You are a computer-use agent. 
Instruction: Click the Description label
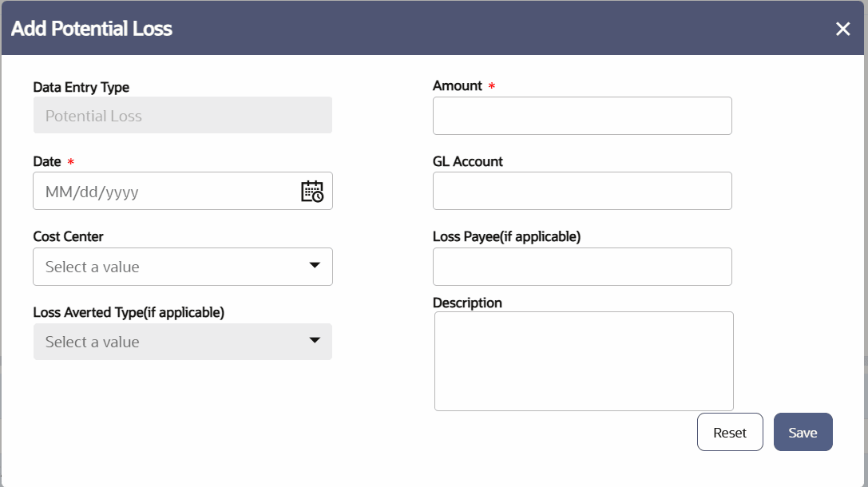coord(467,303)
